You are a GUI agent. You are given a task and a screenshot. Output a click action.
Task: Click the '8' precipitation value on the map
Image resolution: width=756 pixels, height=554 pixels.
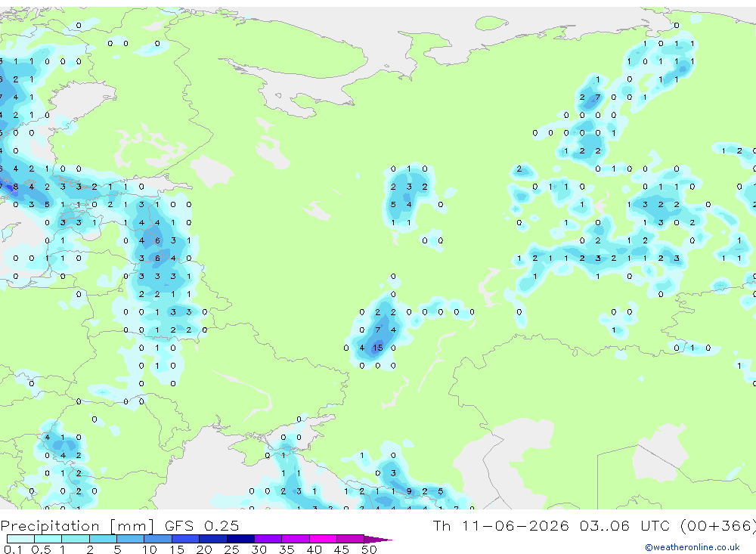(16, 187)
